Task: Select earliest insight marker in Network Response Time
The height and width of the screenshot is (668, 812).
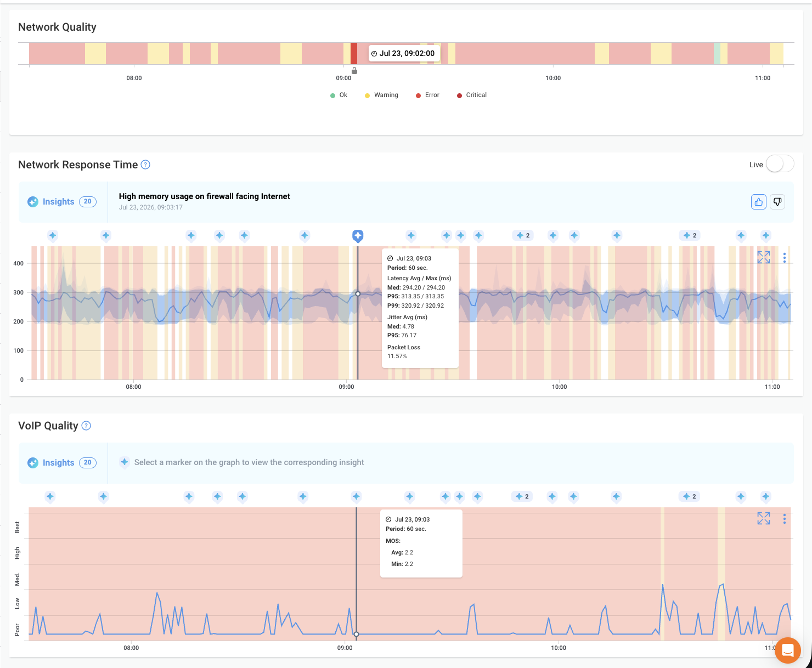Action: point(53,236)
